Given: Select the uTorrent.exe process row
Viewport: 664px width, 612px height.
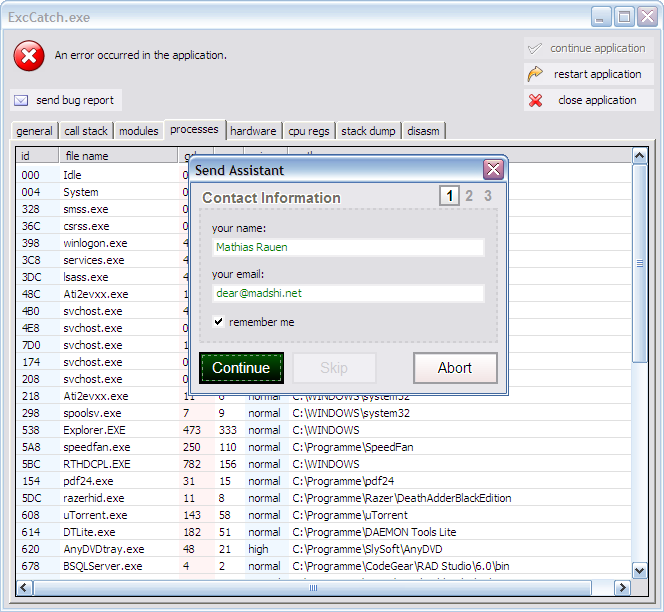Looking at the screenshot, I should click(x=94, y=515).
